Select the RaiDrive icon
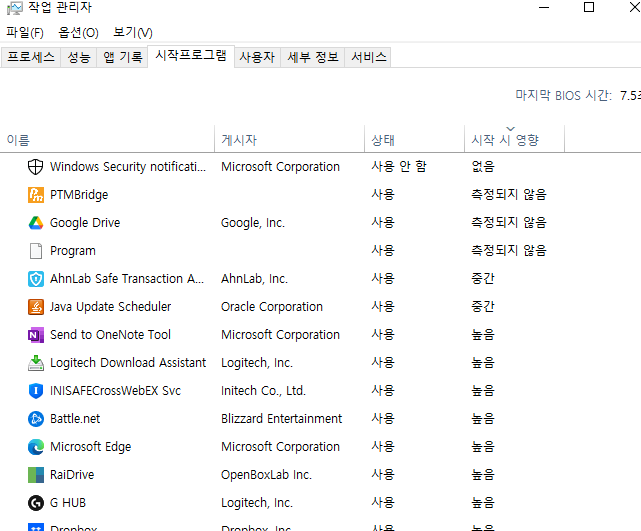641x531 pixels. pos(36,475)
